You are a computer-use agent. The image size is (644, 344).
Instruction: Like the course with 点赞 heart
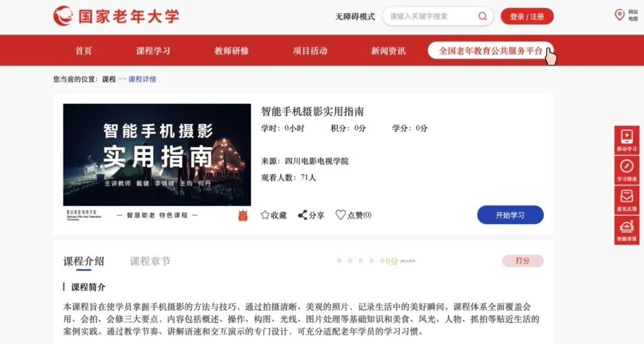tap(341, 214)
